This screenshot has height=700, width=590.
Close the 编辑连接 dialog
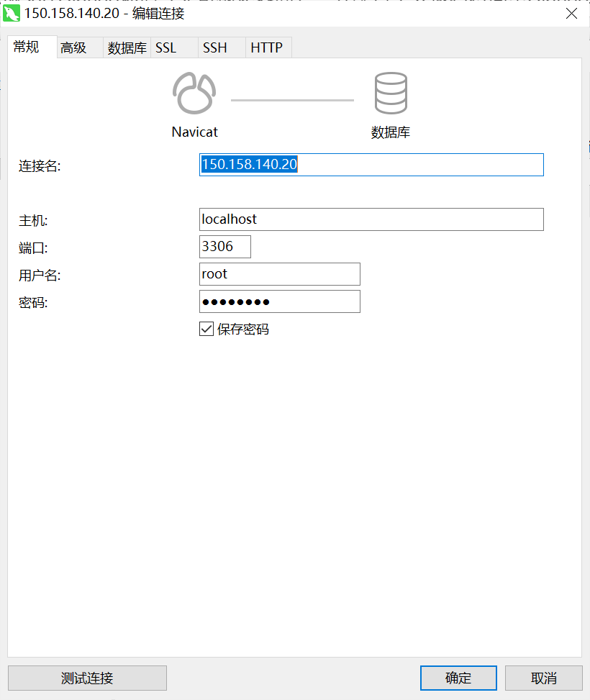[x=571, y=14]
